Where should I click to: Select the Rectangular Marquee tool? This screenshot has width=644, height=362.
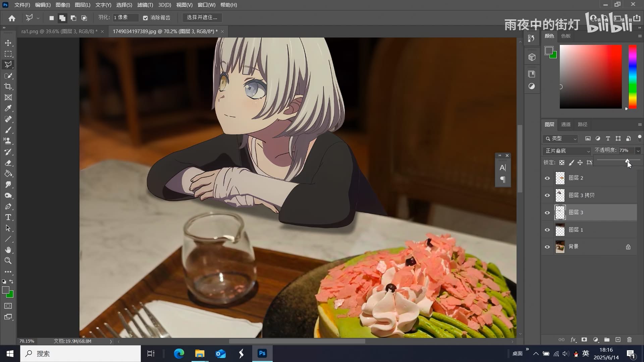click(x=8, y=54)
